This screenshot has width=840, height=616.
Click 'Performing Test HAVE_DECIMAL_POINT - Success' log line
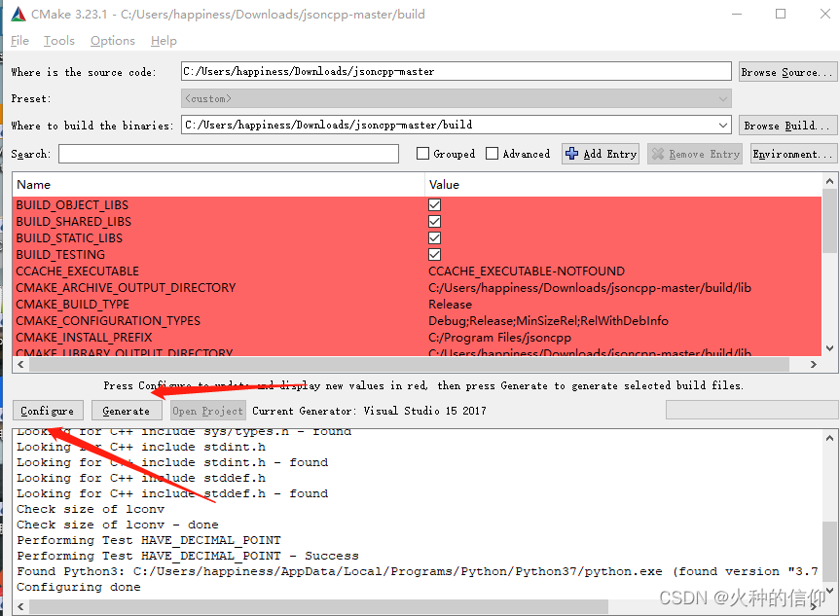(x=188, y=556)
